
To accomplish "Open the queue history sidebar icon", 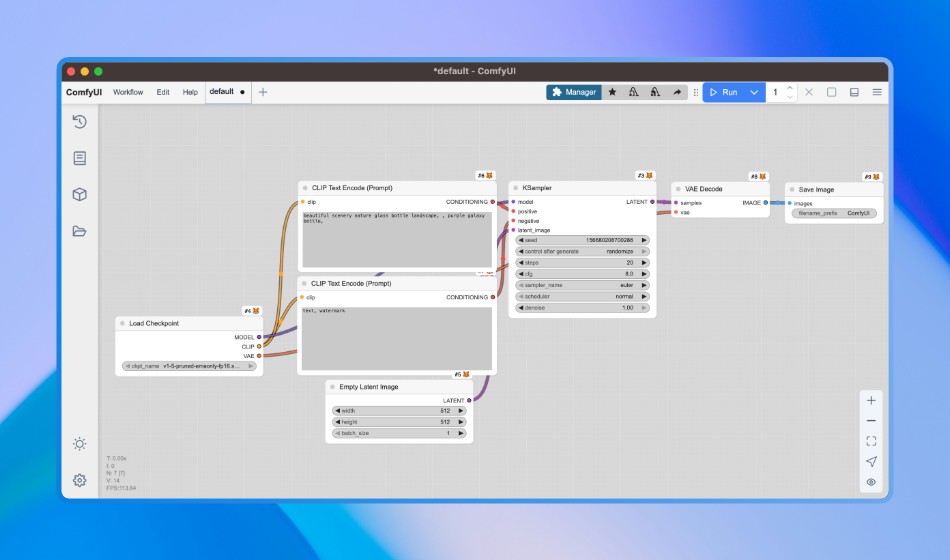I will point(79,122).
